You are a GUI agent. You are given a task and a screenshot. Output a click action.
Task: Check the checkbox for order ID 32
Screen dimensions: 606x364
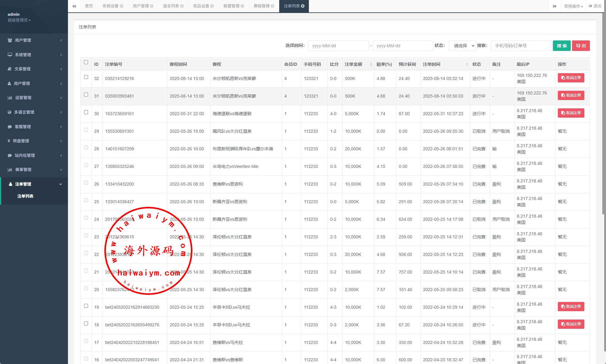86,77
